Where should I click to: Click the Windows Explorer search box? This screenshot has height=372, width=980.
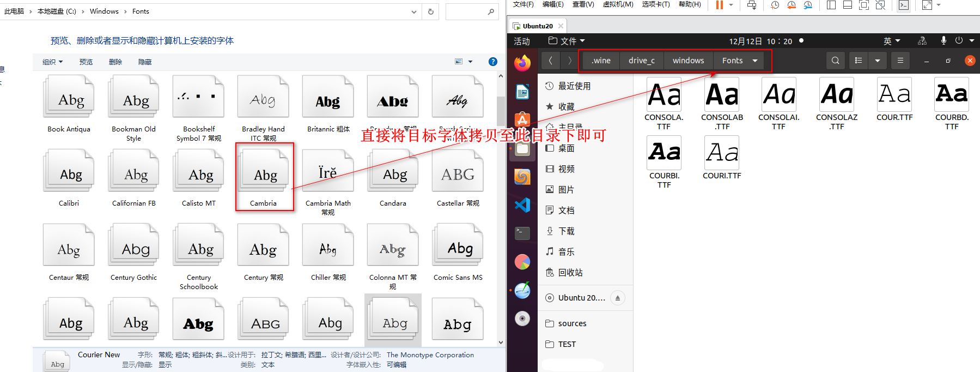(472, 11)
